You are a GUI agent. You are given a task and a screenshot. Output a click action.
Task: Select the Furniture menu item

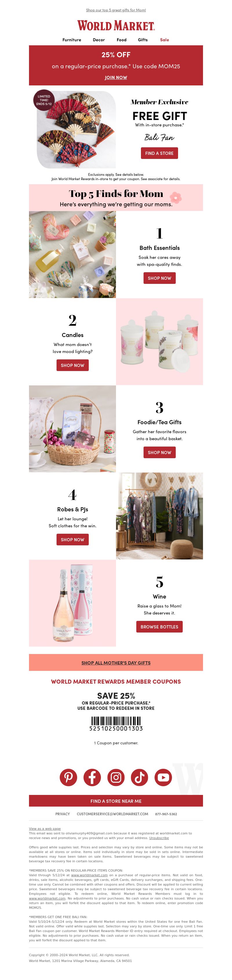[x=72, y=40]
